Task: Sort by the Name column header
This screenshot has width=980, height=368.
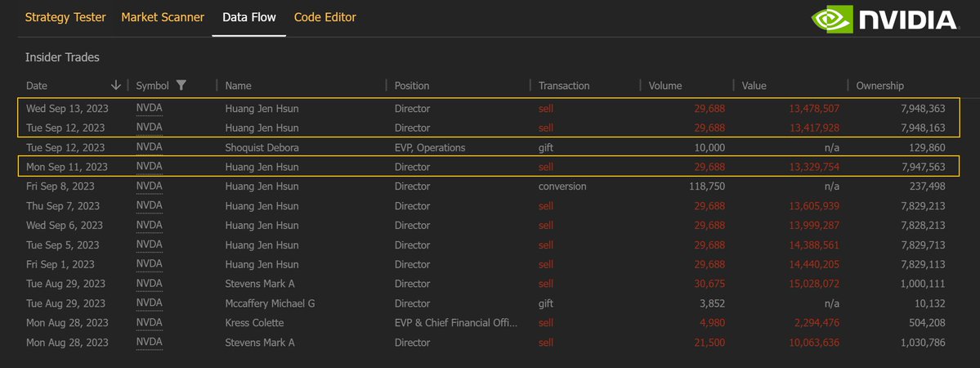Action: tap(239, 86)
